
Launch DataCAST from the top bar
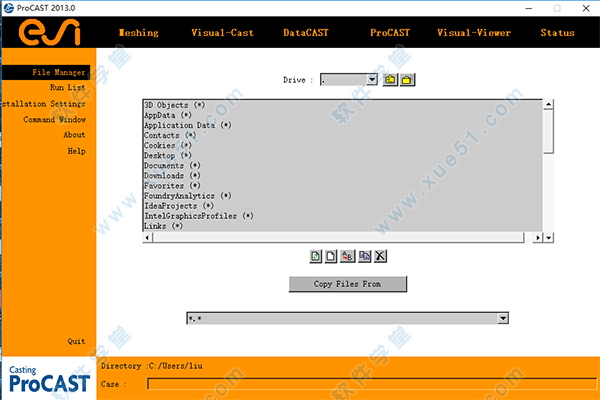[306, 33]
